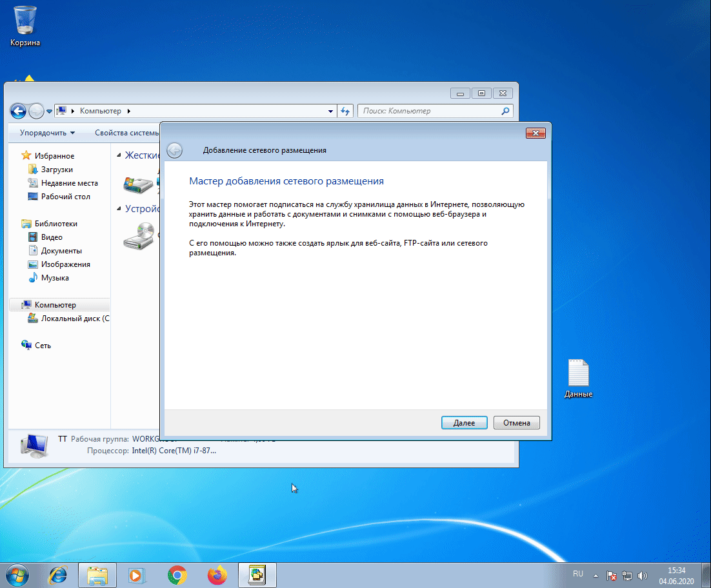711x588 pixels.
Task: Select Избранное in the navigation pane
Action: [x=54, y=156]
